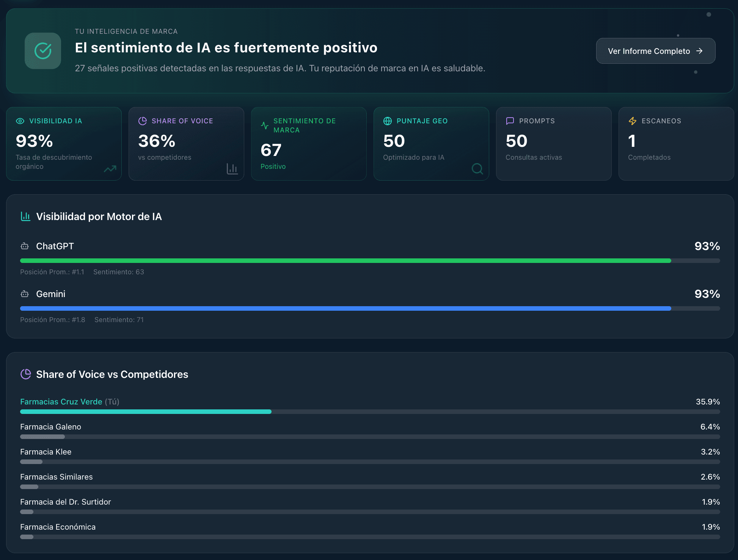
Task: Click the robot icon next to Gemini
Action: 25,294
